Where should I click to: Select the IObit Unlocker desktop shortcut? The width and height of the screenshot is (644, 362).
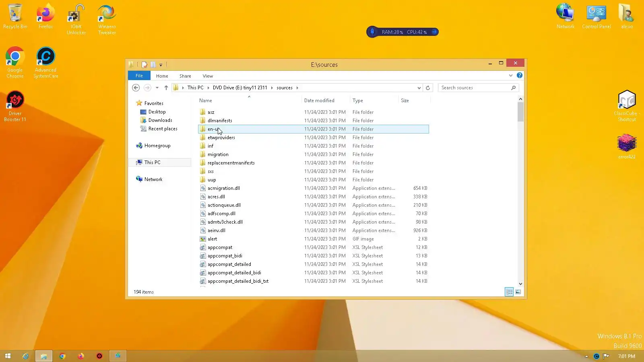pos(76,19)
